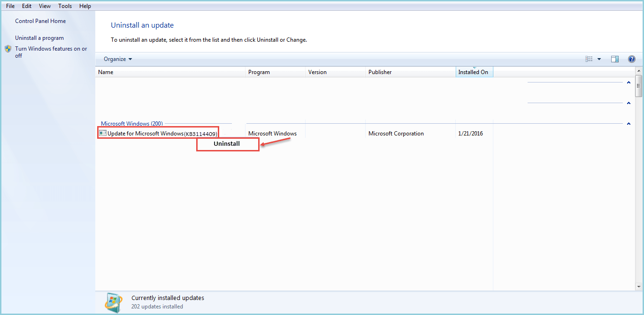Toggle the preview pane icon
The image size is (644, 315).
[615, 59]
